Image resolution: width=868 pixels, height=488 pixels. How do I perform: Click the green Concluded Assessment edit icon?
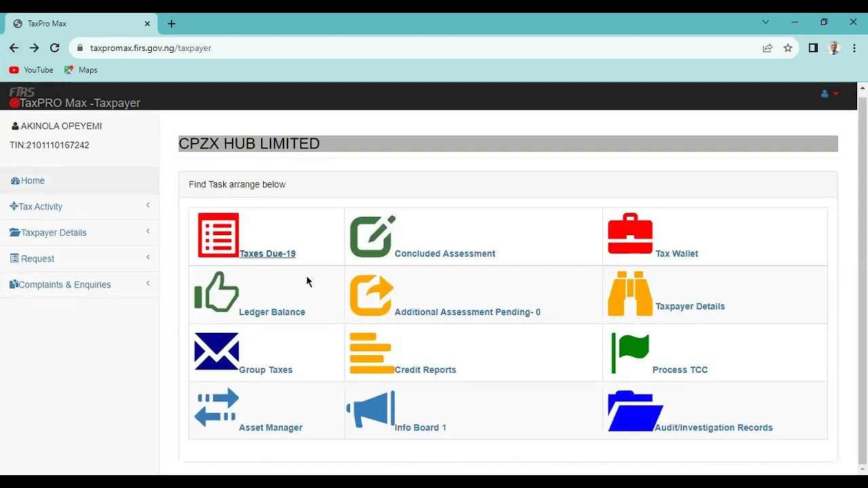tap(372, 236)
